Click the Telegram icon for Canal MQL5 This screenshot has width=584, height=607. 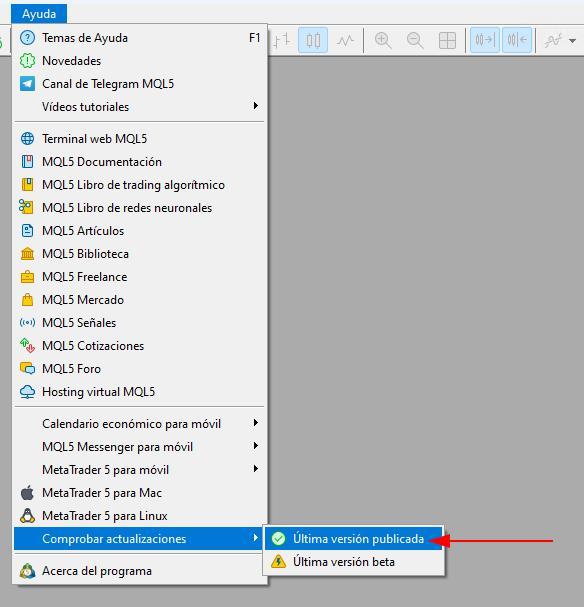click(27, 84)
